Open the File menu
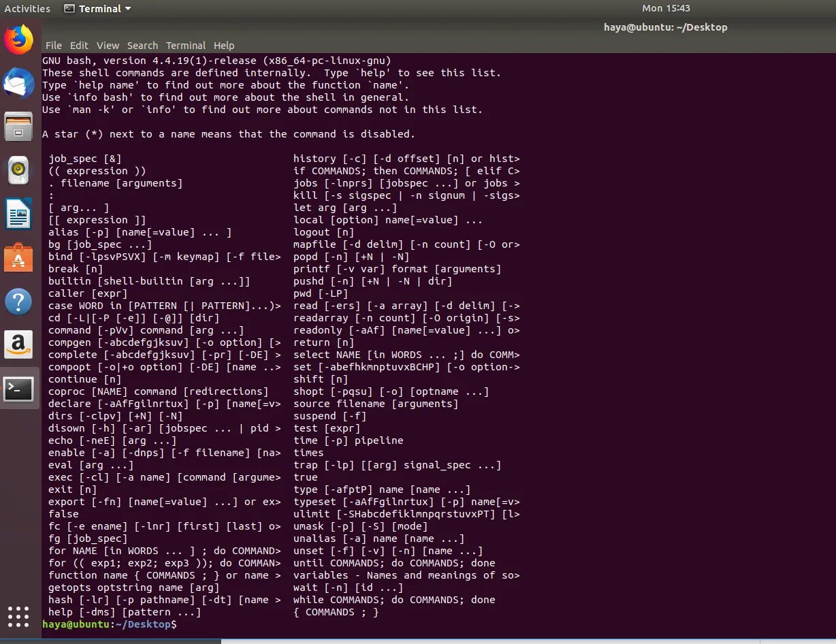 53,46
